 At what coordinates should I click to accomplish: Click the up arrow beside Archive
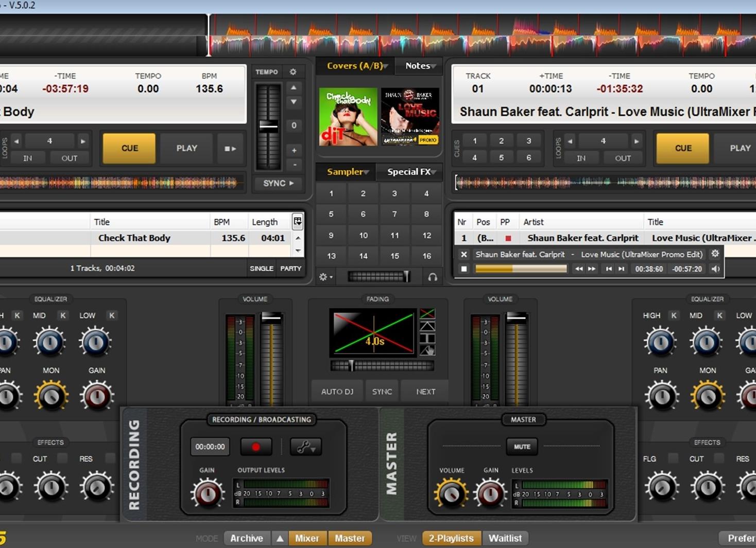pyautogui.click(x=280, y=538)
